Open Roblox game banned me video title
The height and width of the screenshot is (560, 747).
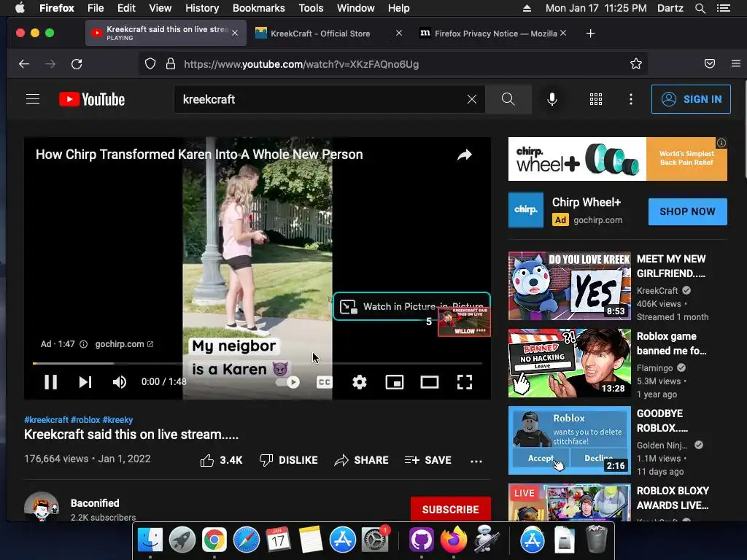(x=671, y=343)
